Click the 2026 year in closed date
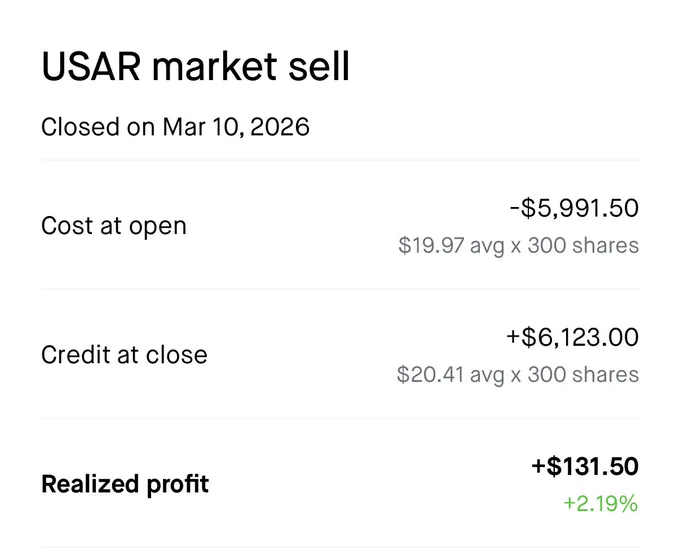Viewport: 680px width, 559px height. 280,127
